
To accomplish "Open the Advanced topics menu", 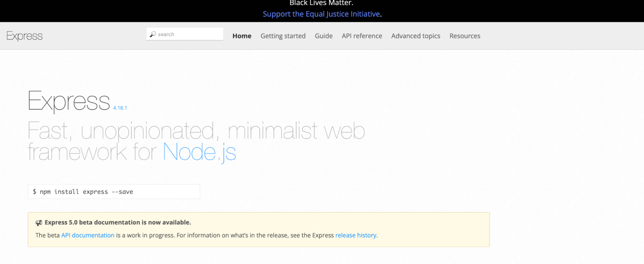I will click(416, 36).
